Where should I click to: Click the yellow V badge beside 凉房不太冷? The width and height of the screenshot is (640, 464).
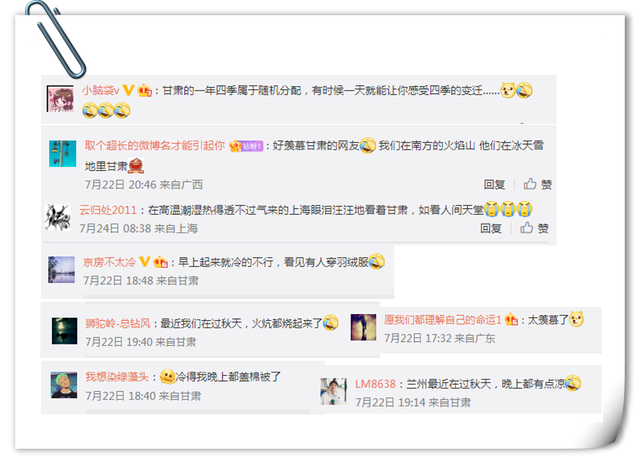click(x=144, y=262)
